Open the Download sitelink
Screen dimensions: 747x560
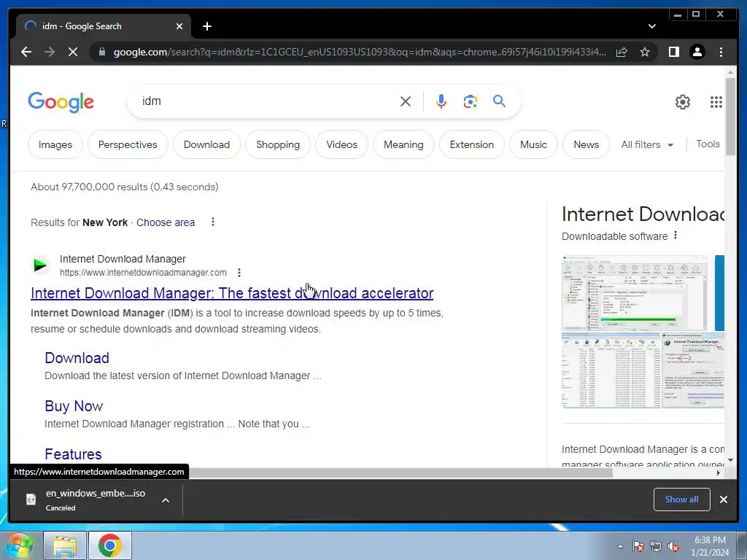click(x=77, y=358)
